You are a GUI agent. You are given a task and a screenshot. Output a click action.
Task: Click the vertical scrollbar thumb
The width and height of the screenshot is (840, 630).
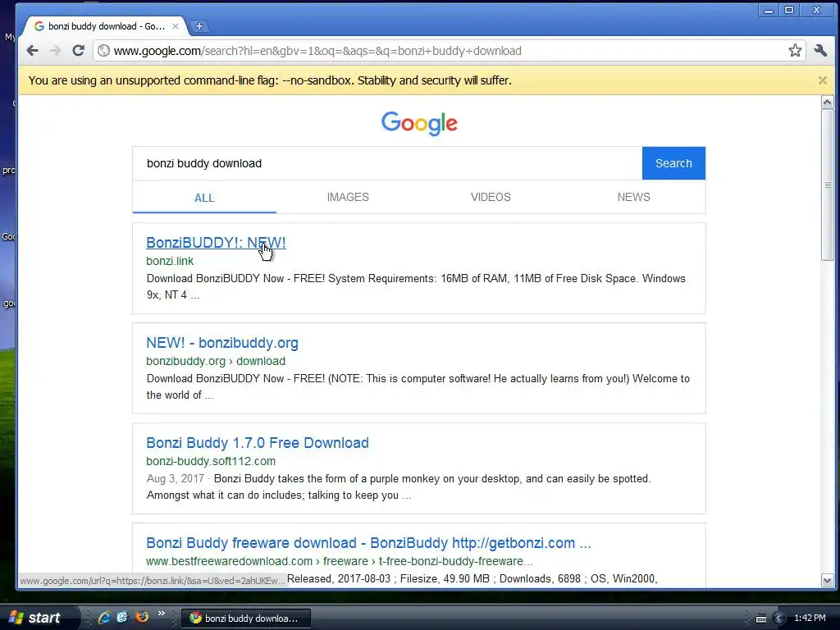tap(827, 185)
